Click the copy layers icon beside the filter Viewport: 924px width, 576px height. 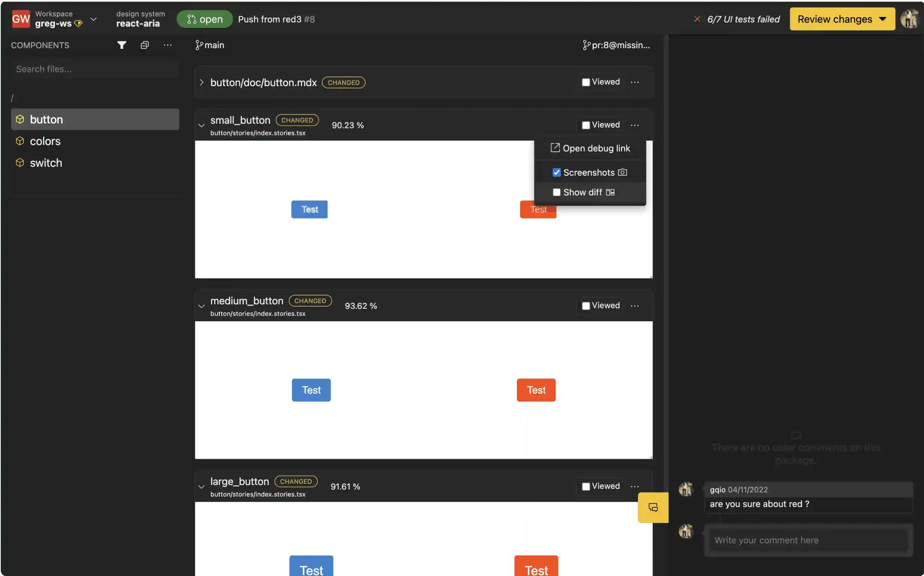[x=145, y=45]
